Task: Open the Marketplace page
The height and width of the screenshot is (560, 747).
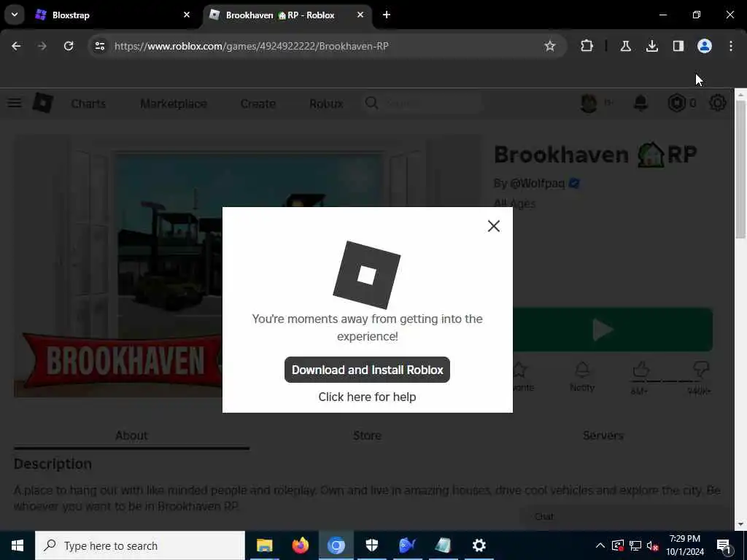Action: [x=174, y=104]
